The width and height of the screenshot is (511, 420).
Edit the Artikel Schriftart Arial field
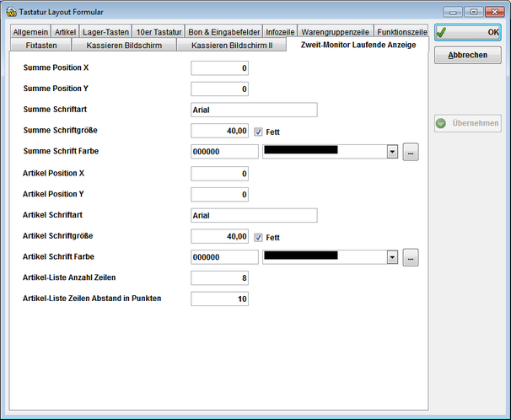click(254, 215)
